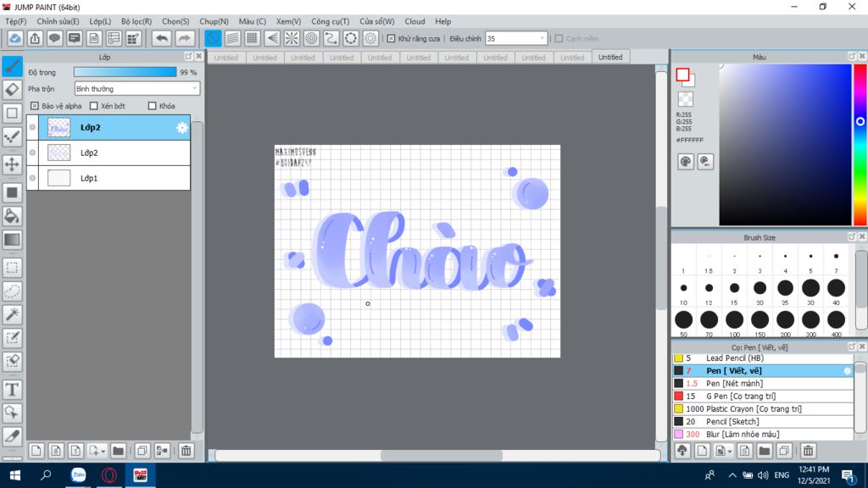Select the Pencil [Sketch] brush
The image size is (868, 488).
point(763,422)
